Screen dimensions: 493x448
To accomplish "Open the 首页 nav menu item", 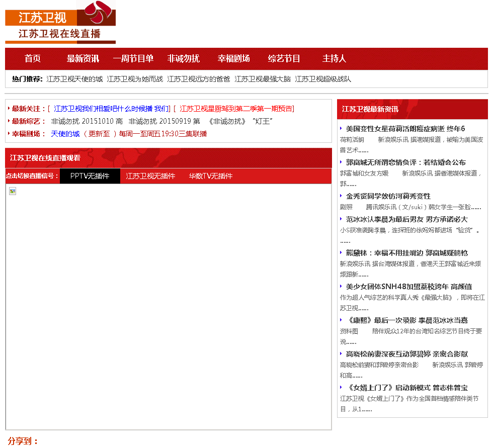I will pos(32,58).
